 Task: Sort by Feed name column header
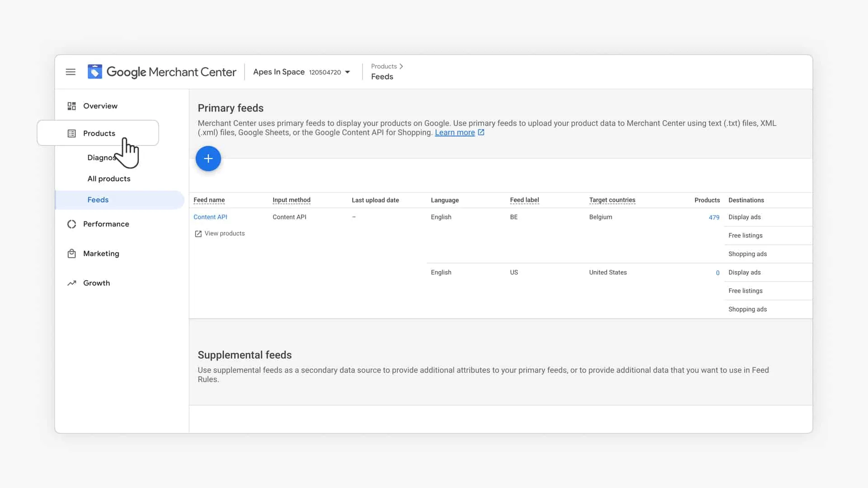[x=209, y=200]
